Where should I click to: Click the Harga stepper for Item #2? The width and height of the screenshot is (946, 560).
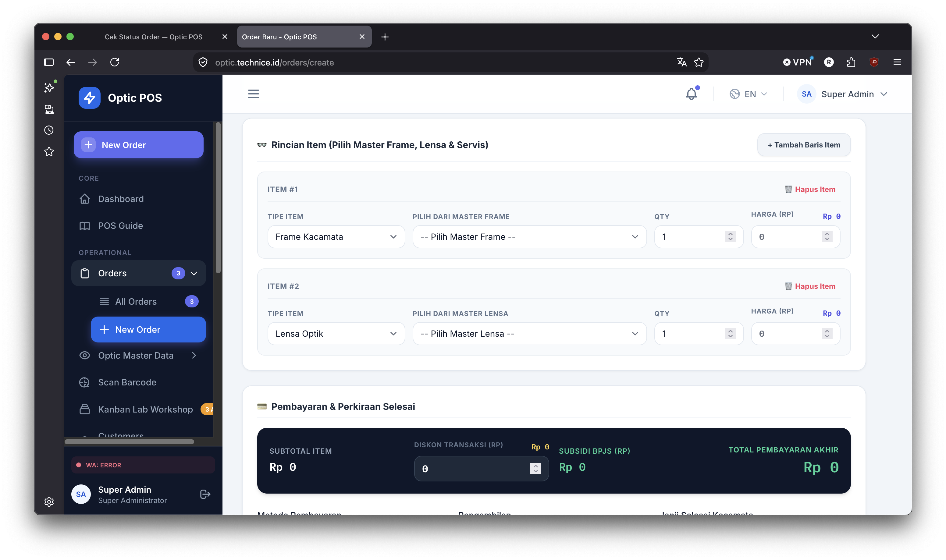point(827,334)
